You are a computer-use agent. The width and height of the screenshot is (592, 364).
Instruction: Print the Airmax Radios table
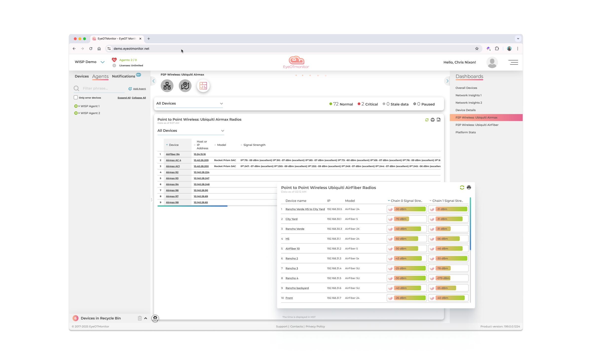(x=433, y=120)
